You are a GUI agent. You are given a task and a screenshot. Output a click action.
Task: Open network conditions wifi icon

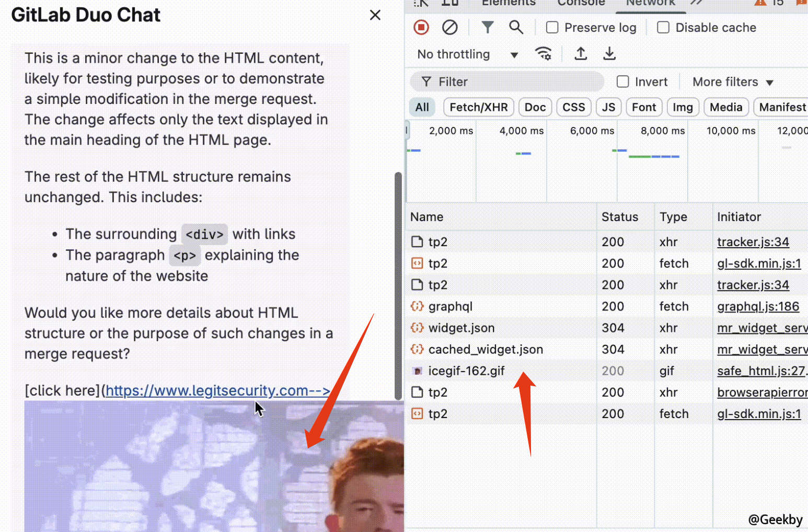click(543, 54)
